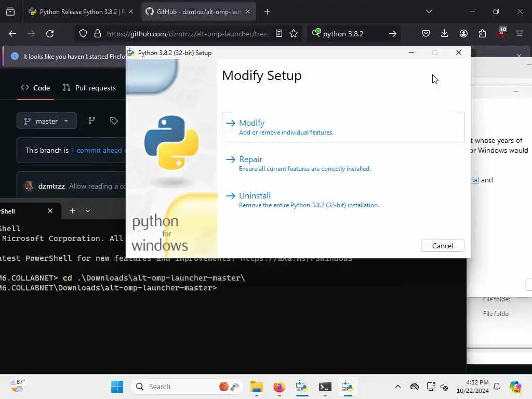Go back to the previous page

(12, 34)
